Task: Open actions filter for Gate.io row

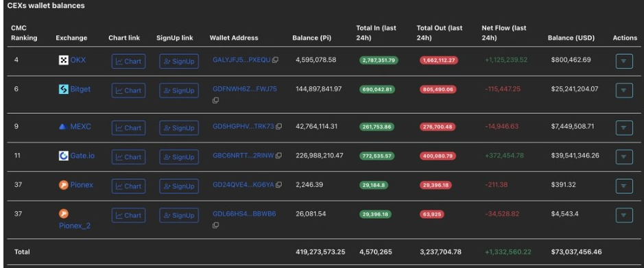Action: tap(624, 157)
